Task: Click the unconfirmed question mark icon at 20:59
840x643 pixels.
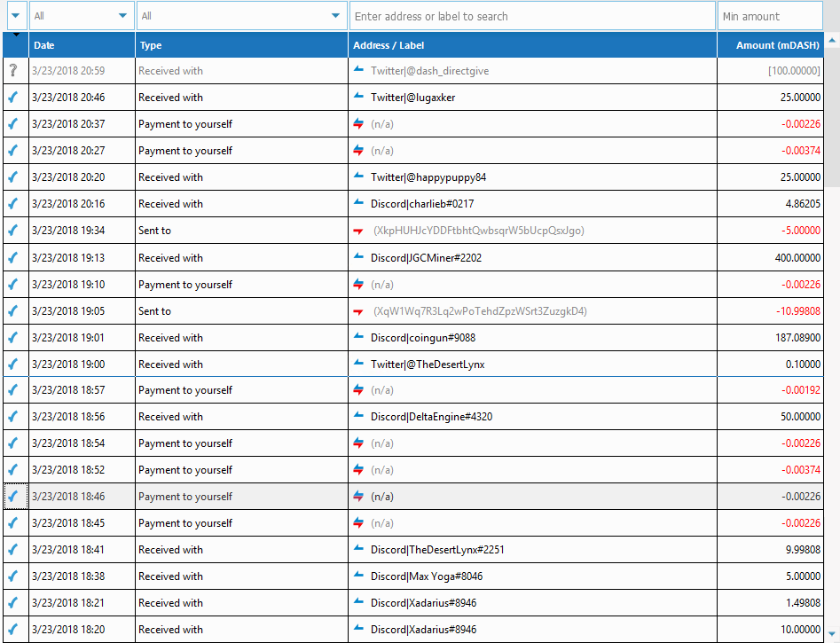Action: [13, 70]
